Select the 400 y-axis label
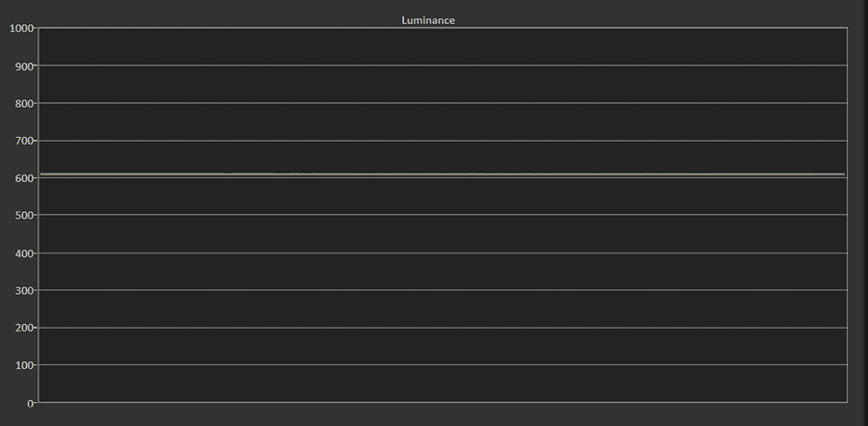Viewport: 868px width, 426px height. pyautogui.click(x=25, y=253)
